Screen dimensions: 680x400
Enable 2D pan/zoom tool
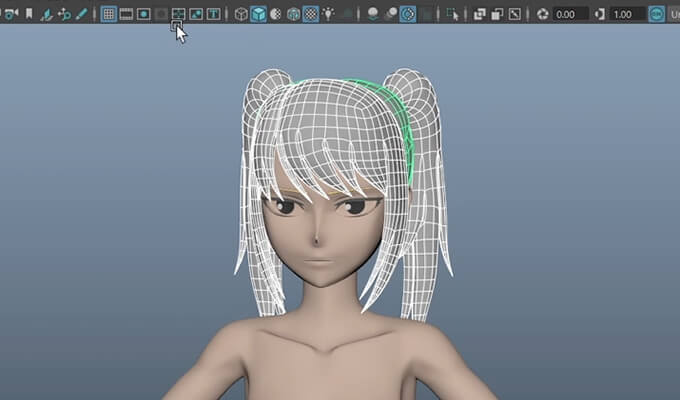tap(64, 14)
